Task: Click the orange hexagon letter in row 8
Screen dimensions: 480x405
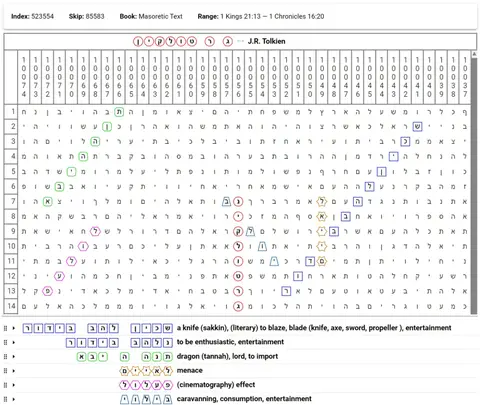Action: click(322, 216)
